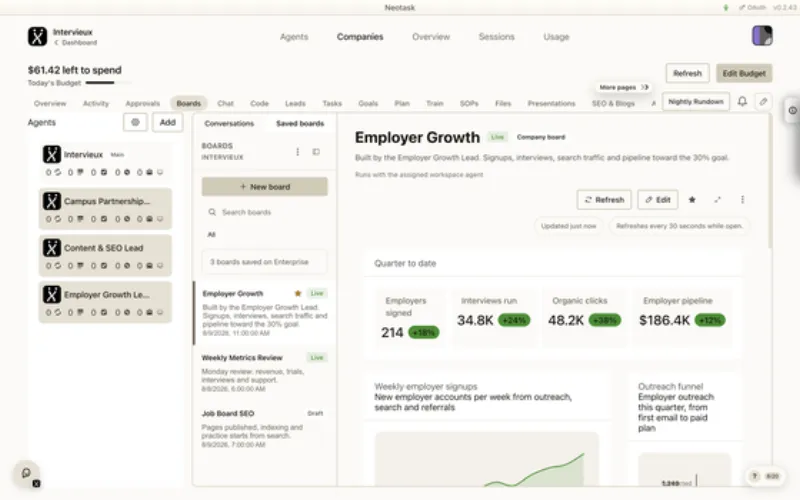Click the Live badge next to Employer Growth title
This screenshot has height=500, width=800.
[497, 137]
